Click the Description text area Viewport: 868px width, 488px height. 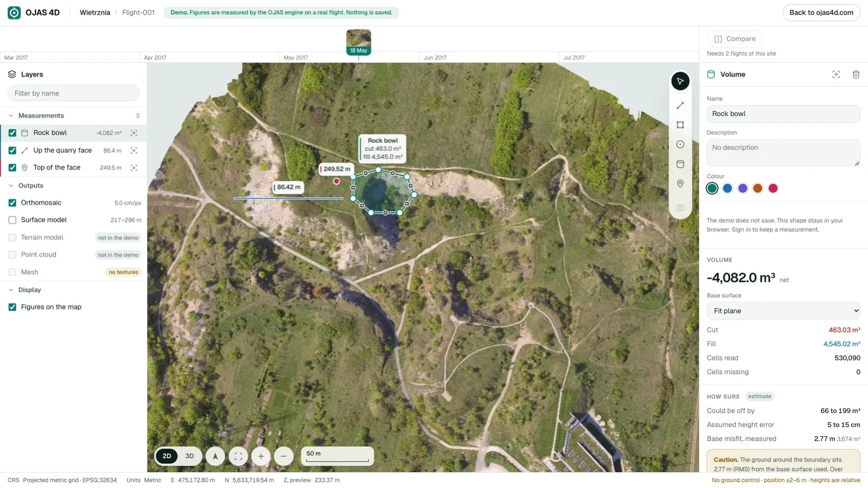[783, 153]
